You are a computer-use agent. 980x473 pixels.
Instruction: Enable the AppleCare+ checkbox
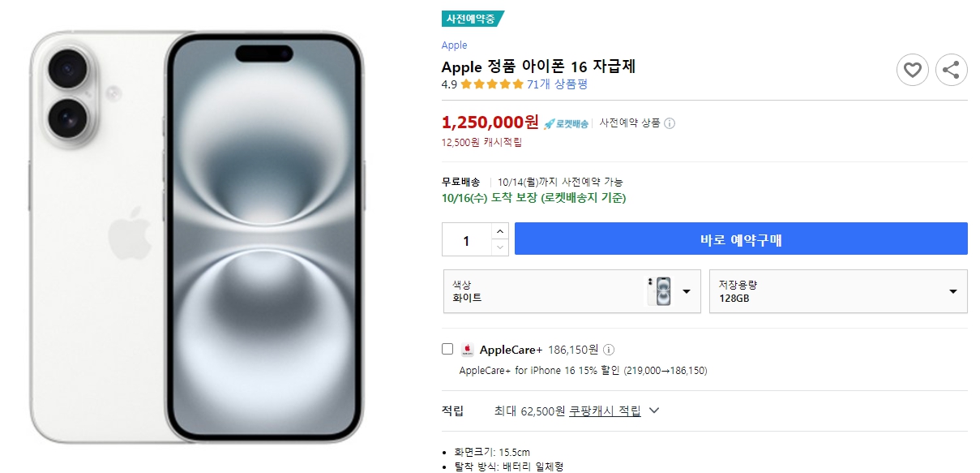(x=446, y=348)
